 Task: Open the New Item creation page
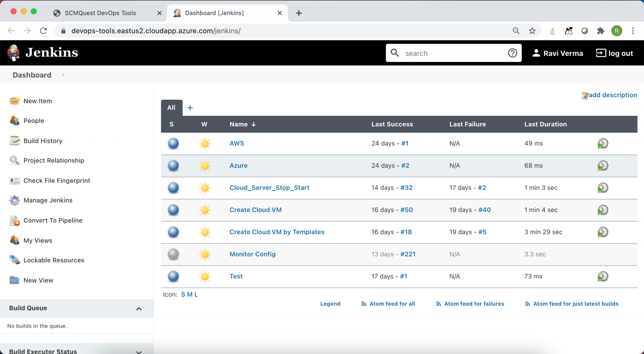[x=37, y=101]
